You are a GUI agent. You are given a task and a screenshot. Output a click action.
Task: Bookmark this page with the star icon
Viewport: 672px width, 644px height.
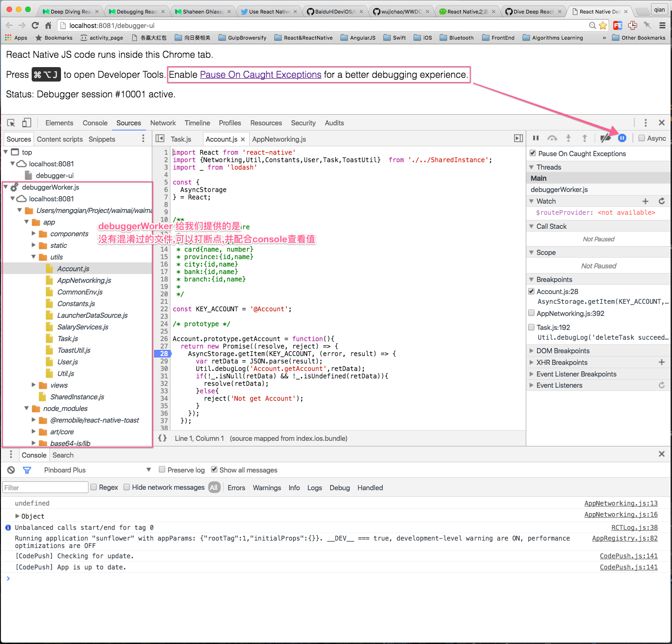click(603, 25)
